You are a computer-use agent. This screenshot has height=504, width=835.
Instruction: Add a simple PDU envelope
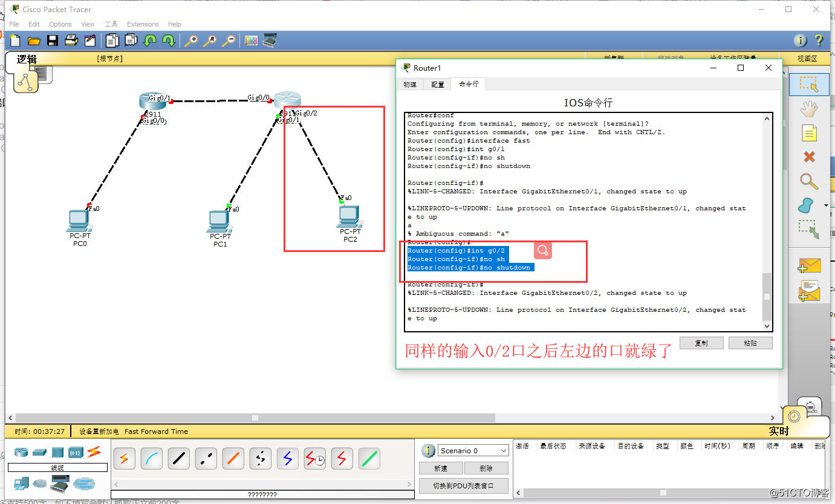coord(809,265)
